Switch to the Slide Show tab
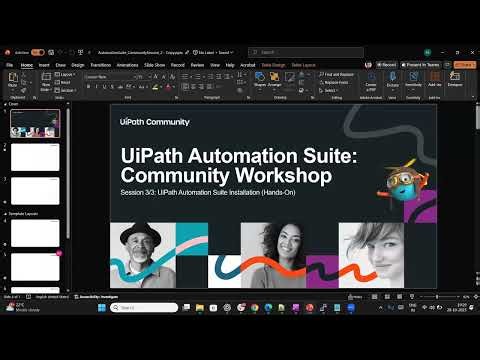The width and height of the screenshot is (480, 360). (x=154, y=65)
